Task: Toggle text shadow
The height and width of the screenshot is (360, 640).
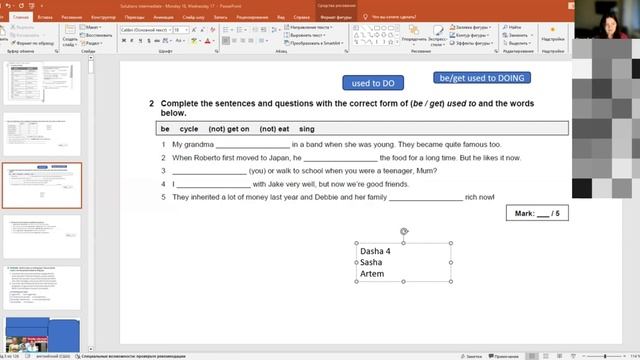Action: click(x=149, y=41)
